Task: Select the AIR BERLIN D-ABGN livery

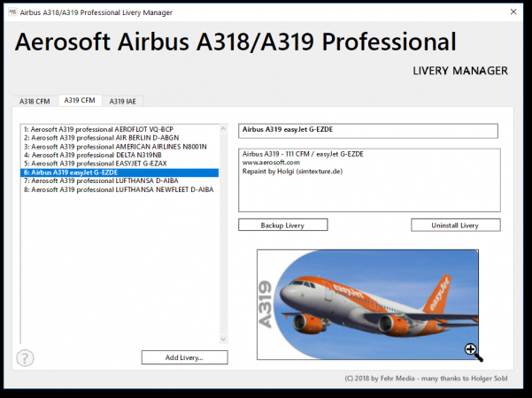Action: click(x=120, y=138)
